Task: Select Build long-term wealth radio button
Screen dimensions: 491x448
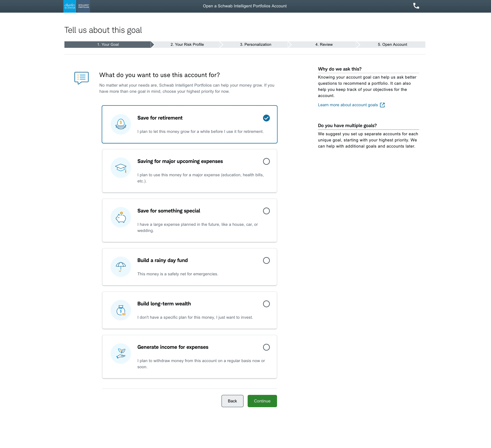Action: [266, 304]
